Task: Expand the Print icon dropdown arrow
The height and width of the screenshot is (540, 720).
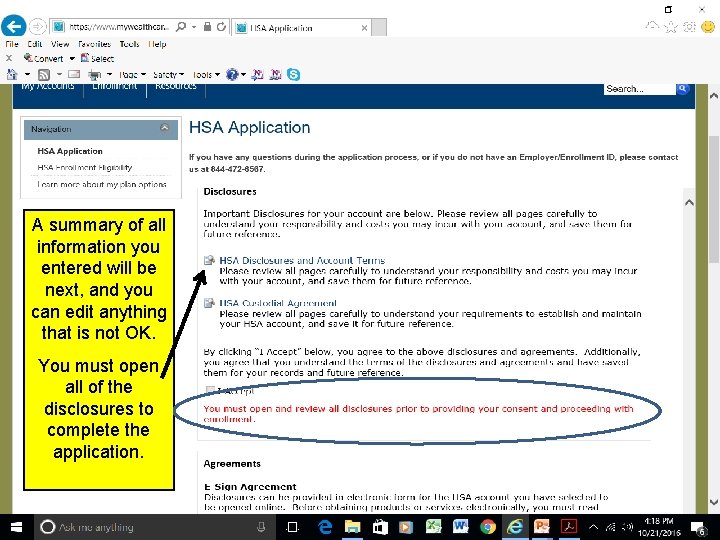Action: pyautogui.click(x=109, y=74)
